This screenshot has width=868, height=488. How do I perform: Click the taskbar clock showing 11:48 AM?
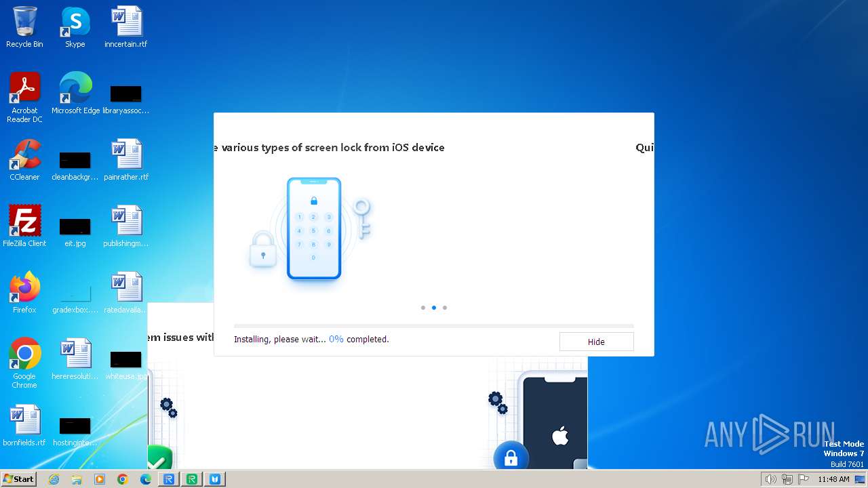(x=833, y=479)
